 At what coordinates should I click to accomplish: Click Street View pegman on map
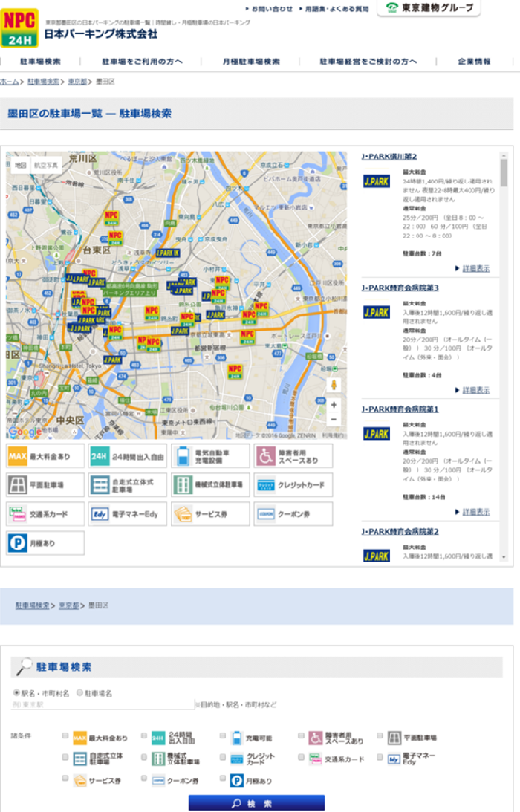tap(334, 385)
